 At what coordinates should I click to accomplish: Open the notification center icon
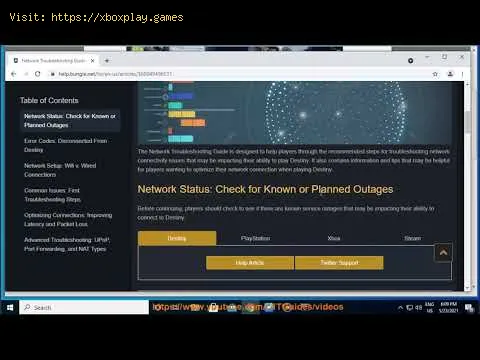click(x=469, y=308)
